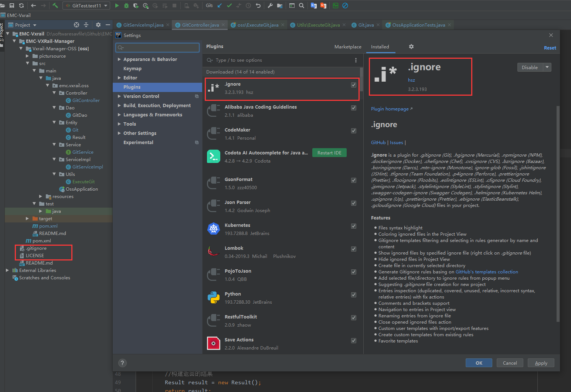Click the Save All toolbar icon
This screenshot has height=392, width=571.
12,6
